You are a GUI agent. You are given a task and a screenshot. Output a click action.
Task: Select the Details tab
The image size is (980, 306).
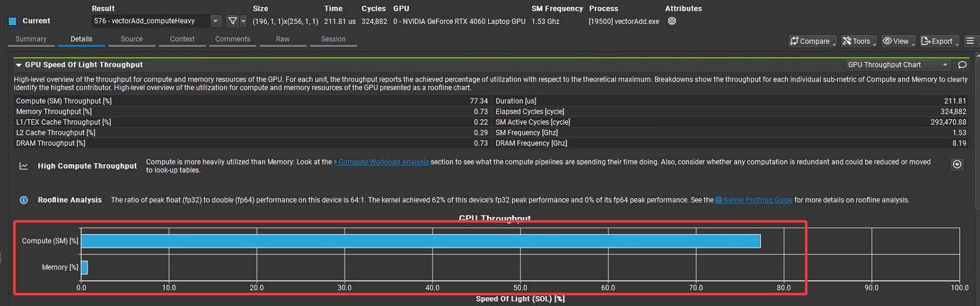[82, 39]
